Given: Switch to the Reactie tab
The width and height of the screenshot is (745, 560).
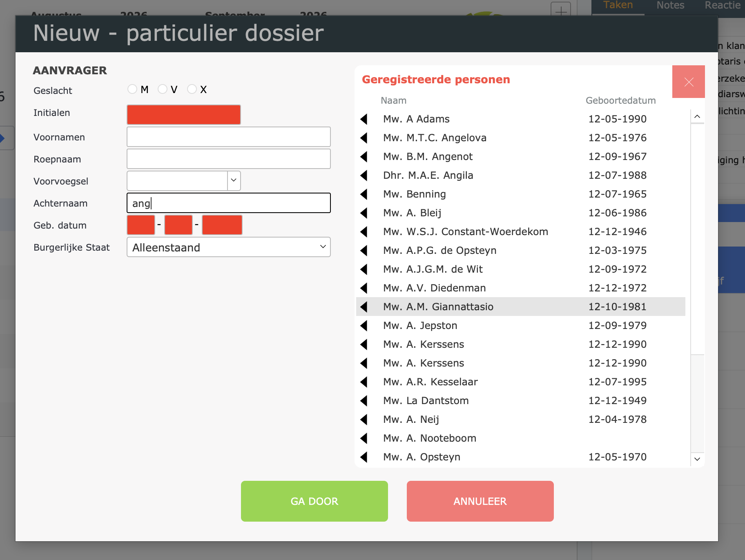Looking at the screenshot, I should pyautogui.click(x=723, y=5).
